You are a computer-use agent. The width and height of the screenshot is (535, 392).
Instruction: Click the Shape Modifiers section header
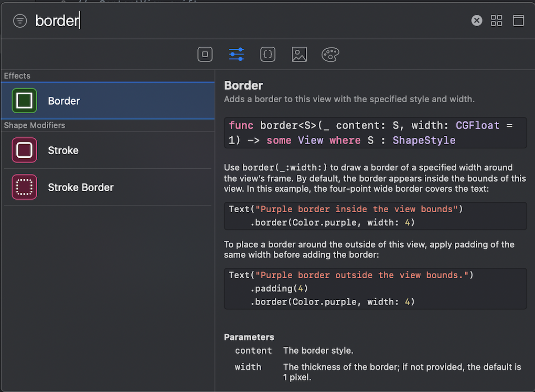pos(35,125)
